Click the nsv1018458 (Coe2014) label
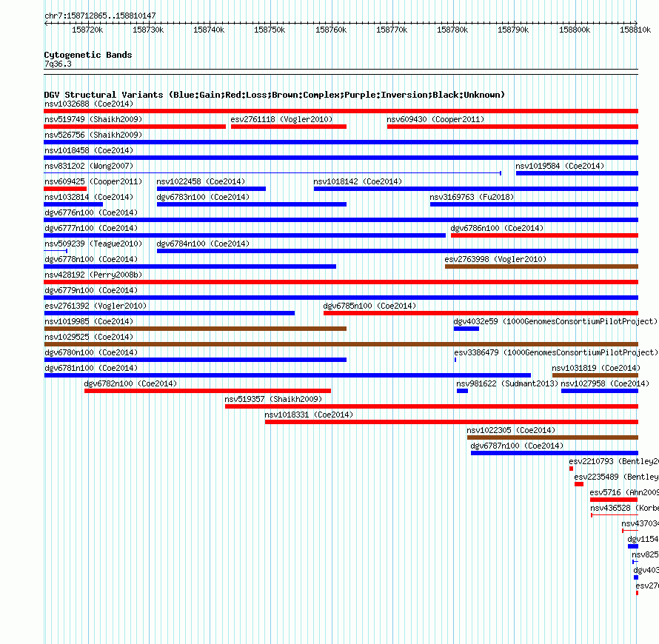The height and width of the screenshot is (644, 659). click(x=89, y=150)
